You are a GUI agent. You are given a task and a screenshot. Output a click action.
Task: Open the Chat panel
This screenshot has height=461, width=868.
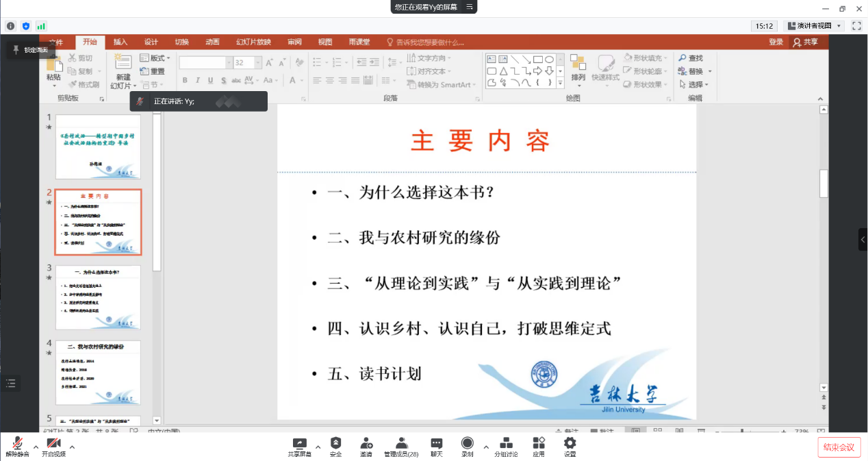click(437, 446)
